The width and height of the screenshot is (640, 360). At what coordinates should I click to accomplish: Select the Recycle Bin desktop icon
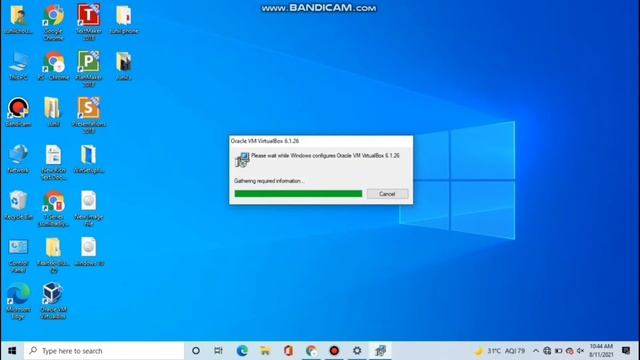point(18,205)
